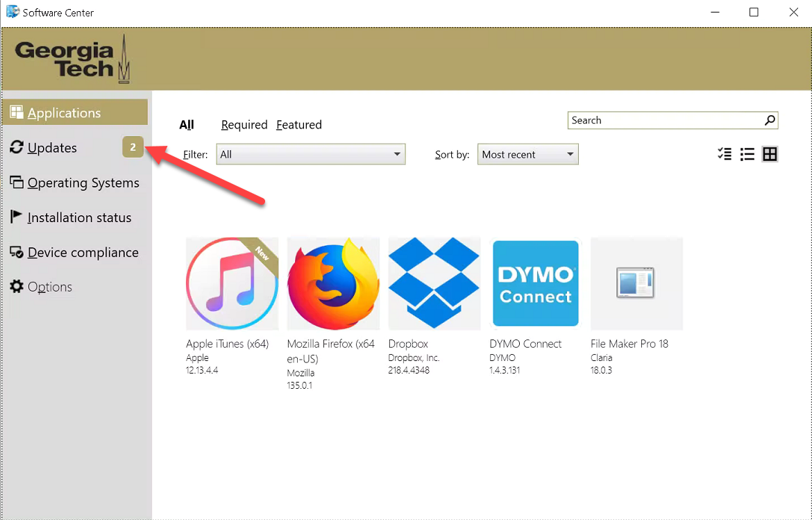This screenshot has height=520, width=812.
Task: Click Firefox version 135.0.1 text
Action: [300, 385]
